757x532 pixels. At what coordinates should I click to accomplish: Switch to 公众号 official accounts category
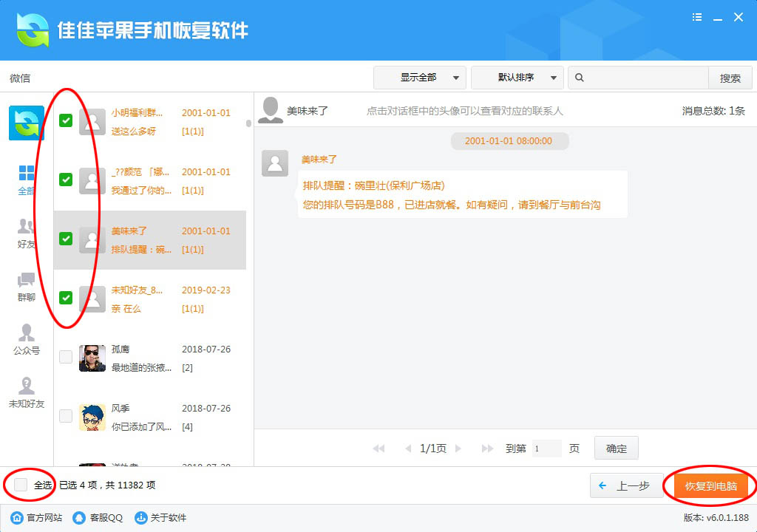point(26,340)
